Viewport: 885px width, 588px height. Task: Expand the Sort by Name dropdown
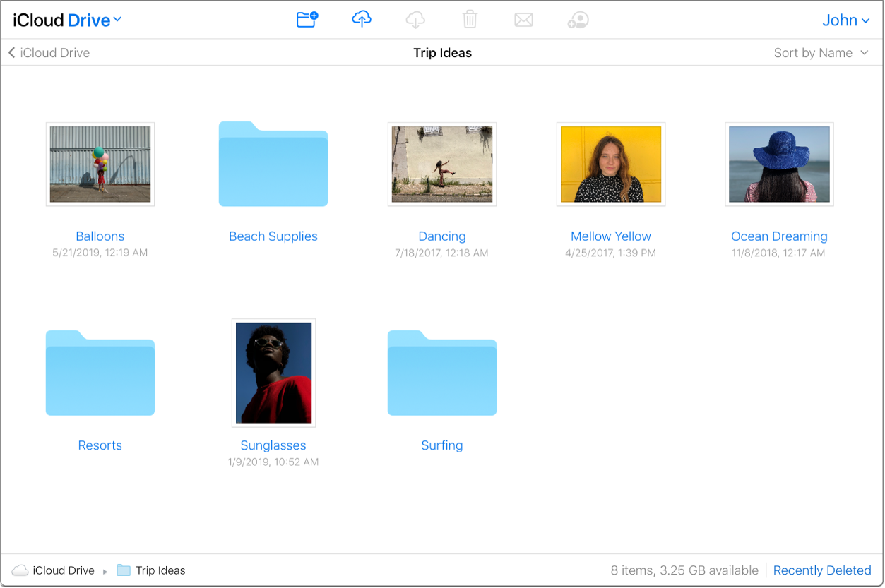click(x=821, y=53)
